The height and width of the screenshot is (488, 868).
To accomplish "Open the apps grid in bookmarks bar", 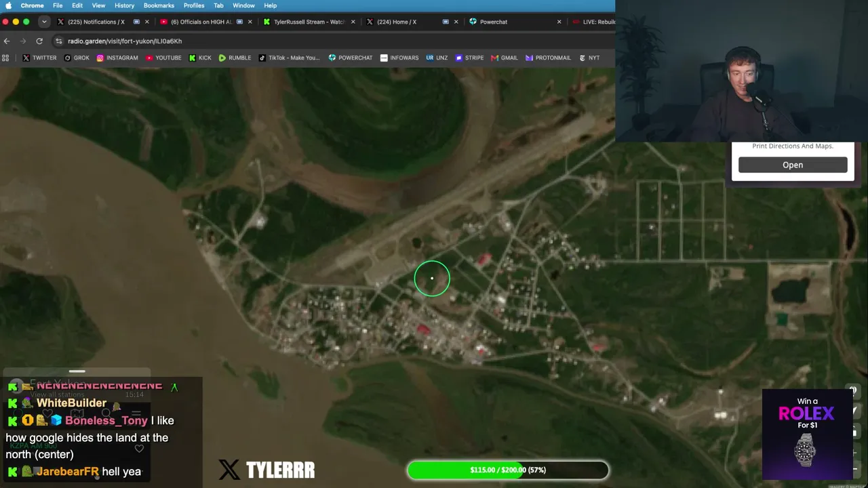I will click(x=5, y=58).
